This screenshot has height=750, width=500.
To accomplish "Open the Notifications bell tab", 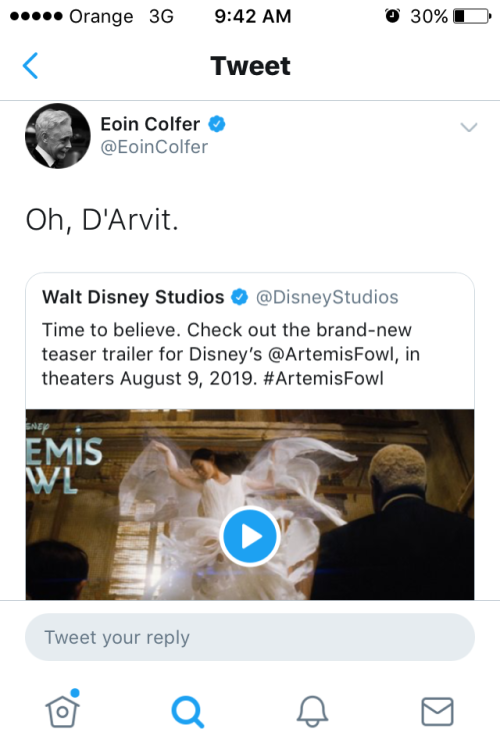I will coord(312,711).
